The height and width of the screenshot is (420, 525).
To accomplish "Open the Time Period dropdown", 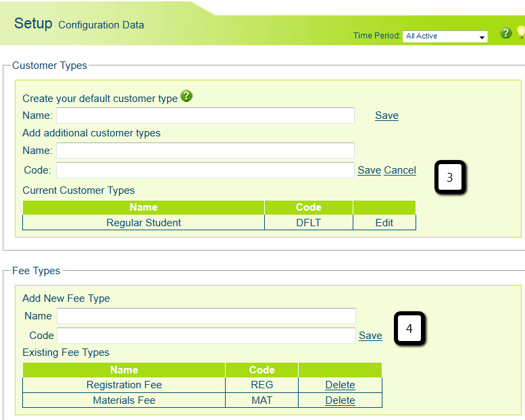I will [x=445, y=36].
